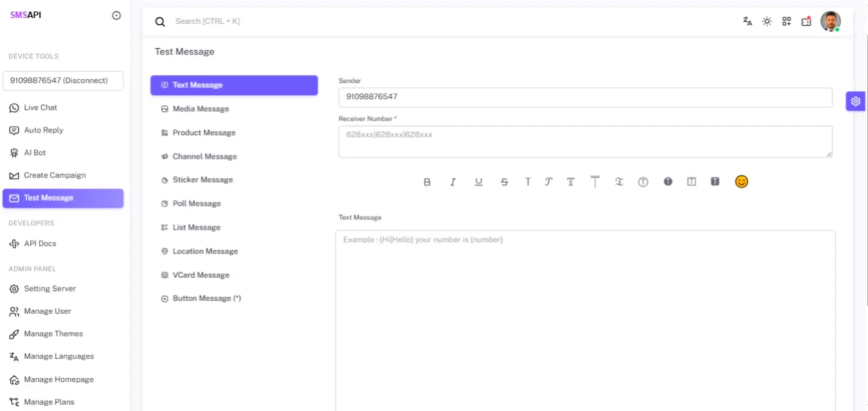Viewport: 868px width, 411px height.
Task: Apply italic formatting from the toolbar
Action: pyautogui.click(x=453, y=182)
